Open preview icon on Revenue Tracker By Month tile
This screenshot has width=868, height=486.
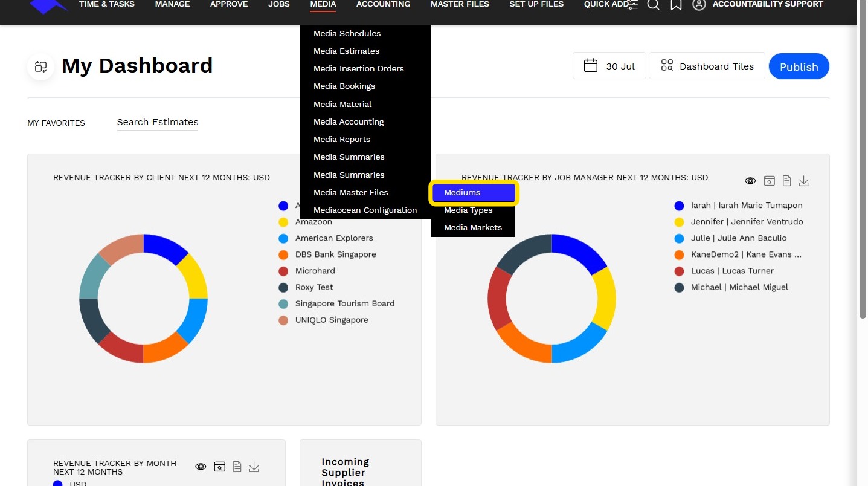pyautogui.click(x=220, y=467)
